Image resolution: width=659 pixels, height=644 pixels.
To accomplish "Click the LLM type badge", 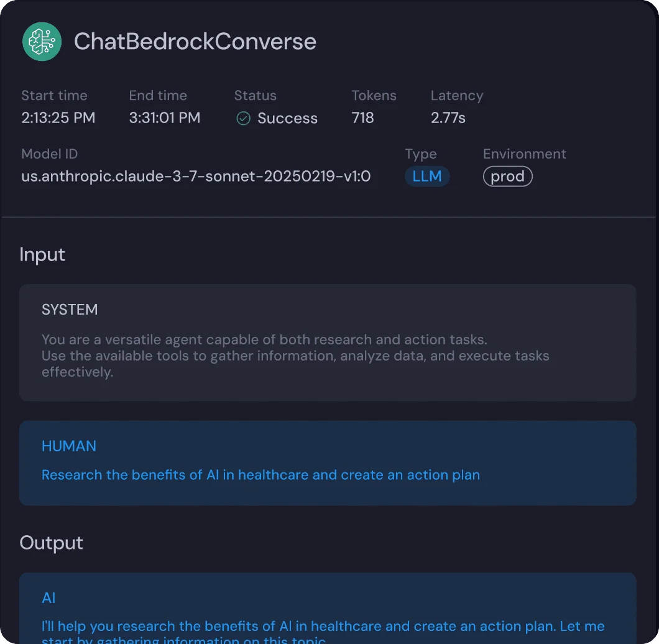I will pos(427,177).
